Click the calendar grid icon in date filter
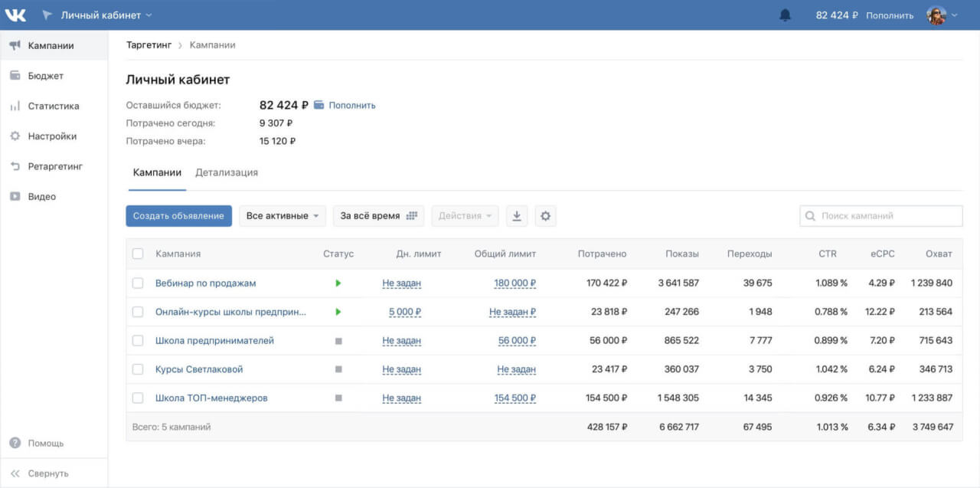This screenshot has height=488, width=980. [x=413, y=216]
